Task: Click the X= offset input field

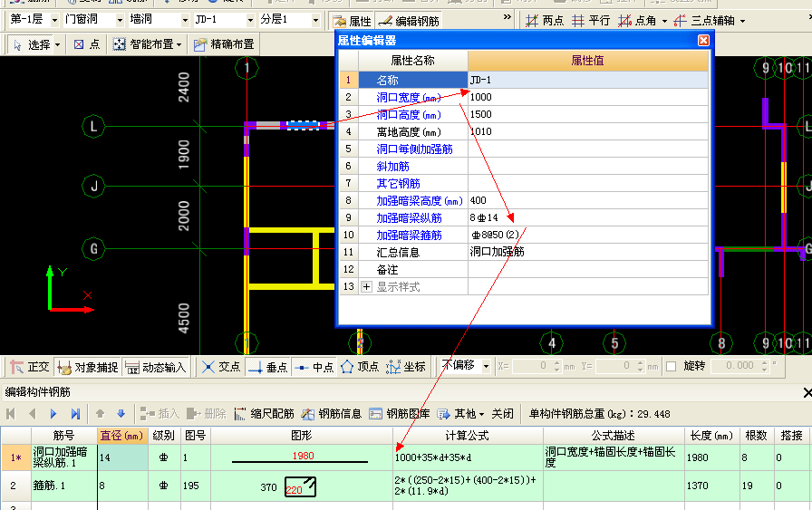Action: click(x=536, y=366)
